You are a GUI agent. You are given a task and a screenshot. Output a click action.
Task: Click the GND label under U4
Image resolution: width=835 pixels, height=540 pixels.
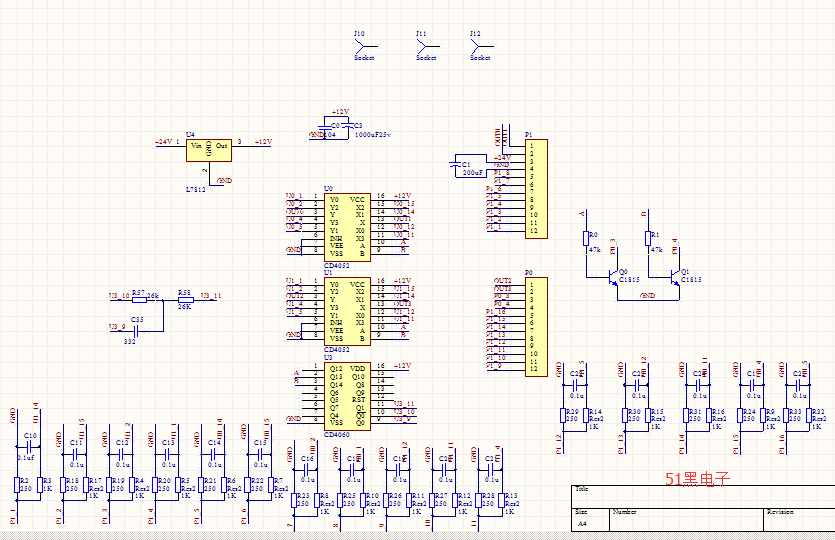[x=225, y=181]
